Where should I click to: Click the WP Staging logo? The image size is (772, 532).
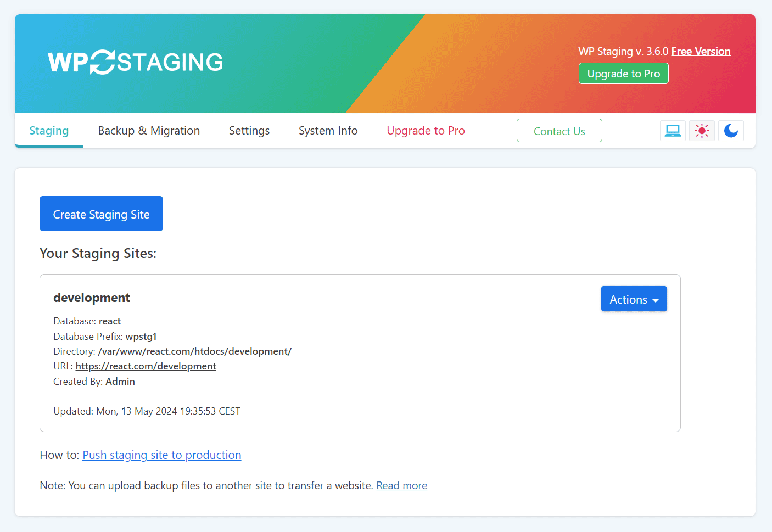point(136,62)
